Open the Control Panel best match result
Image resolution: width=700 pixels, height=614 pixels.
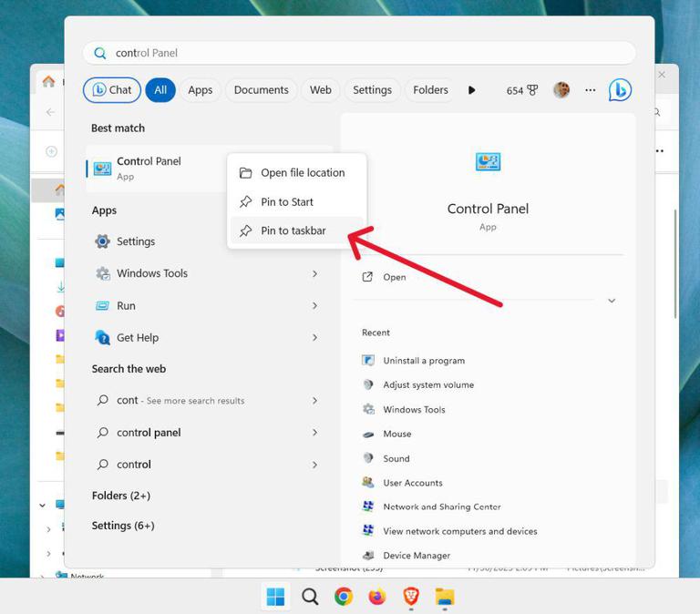(x=156, y=169)
